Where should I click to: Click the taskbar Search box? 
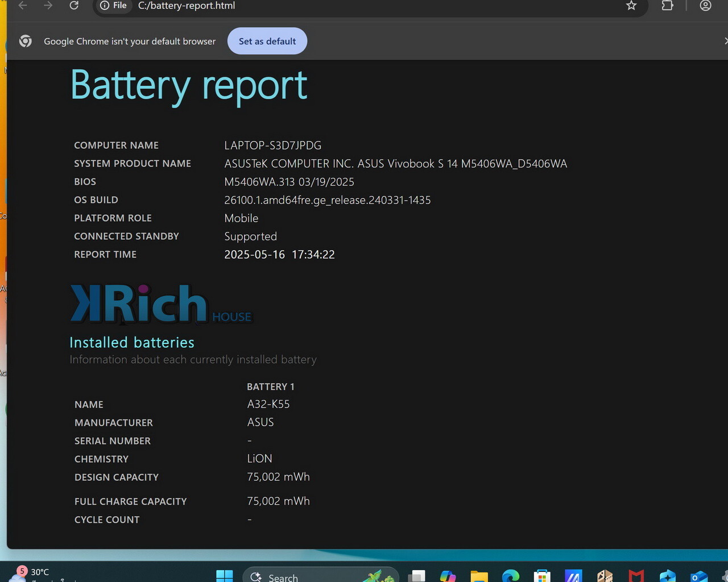[x=320, y=575]
